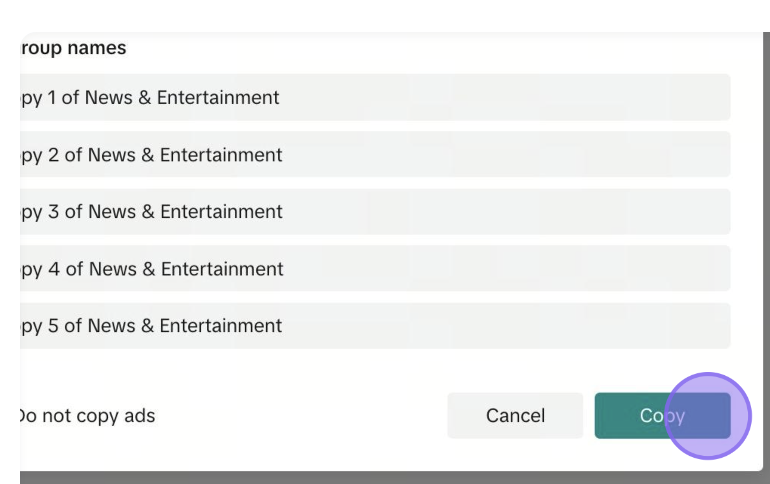This screenshot has width=770, height=484.
Task: Click the word Entertainment in the Copy 1 name
Action: [218, 98]
